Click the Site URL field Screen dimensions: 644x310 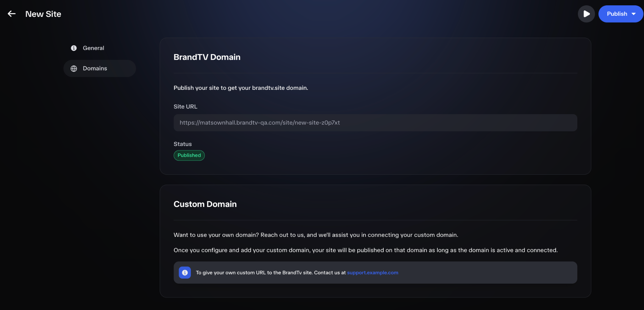[375, 123]
